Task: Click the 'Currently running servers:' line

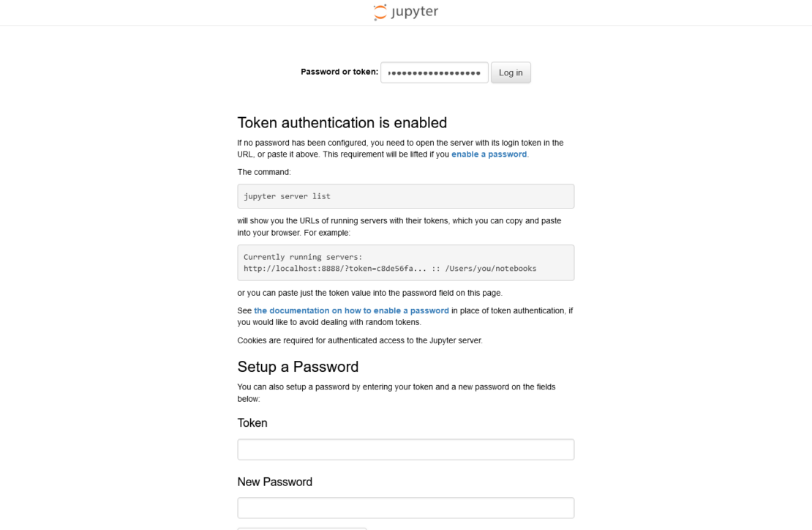Action: click(x=303, y=257)
